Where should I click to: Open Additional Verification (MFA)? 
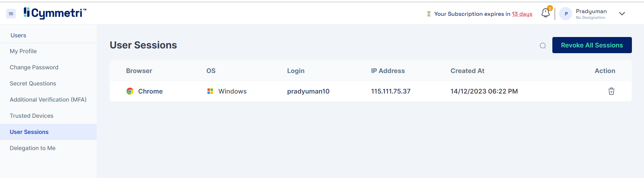point(48,100)
